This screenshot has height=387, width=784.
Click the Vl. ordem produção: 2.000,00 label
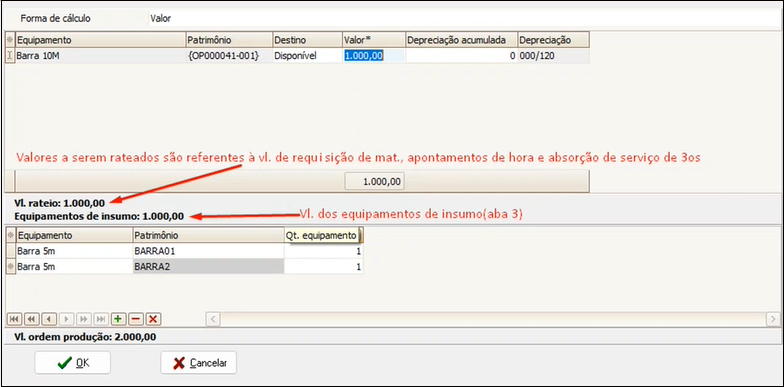point(85,337)
